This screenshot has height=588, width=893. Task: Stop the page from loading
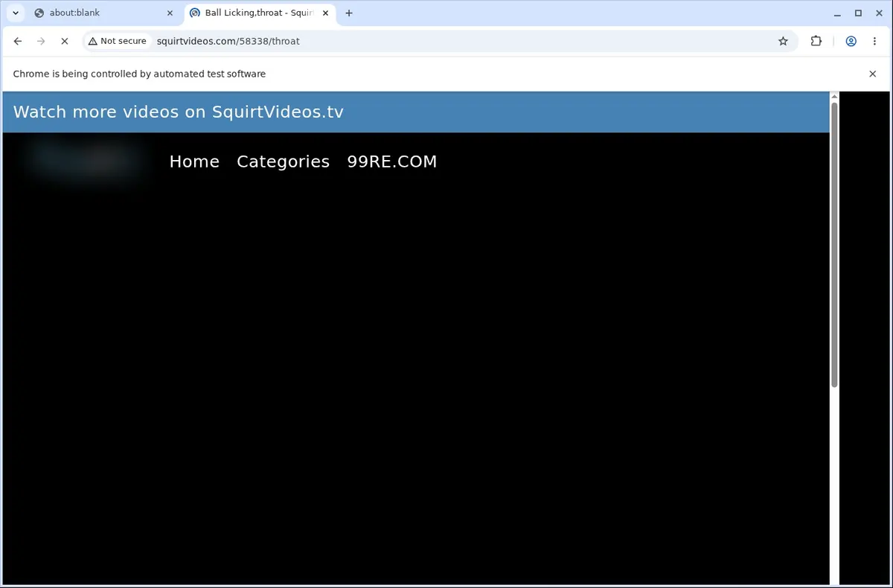(64, 42)
